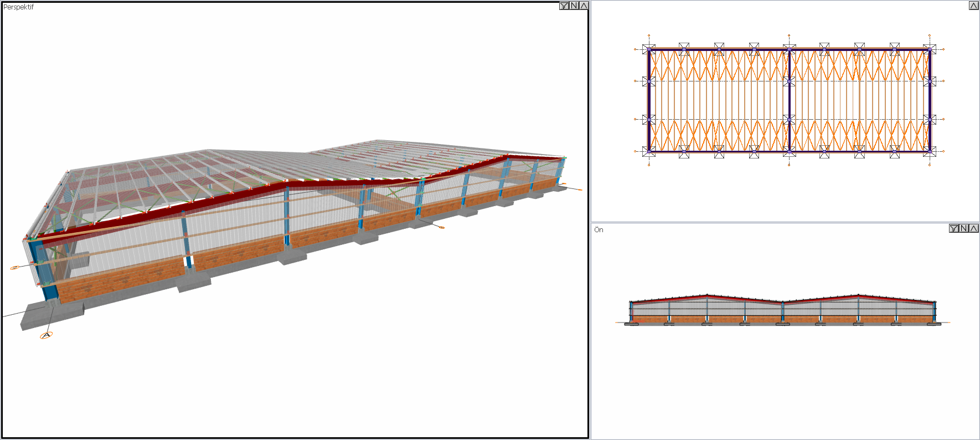Select the orange axis marker at perspective left edge
This screenshot has width=980, height=440.
15,268
